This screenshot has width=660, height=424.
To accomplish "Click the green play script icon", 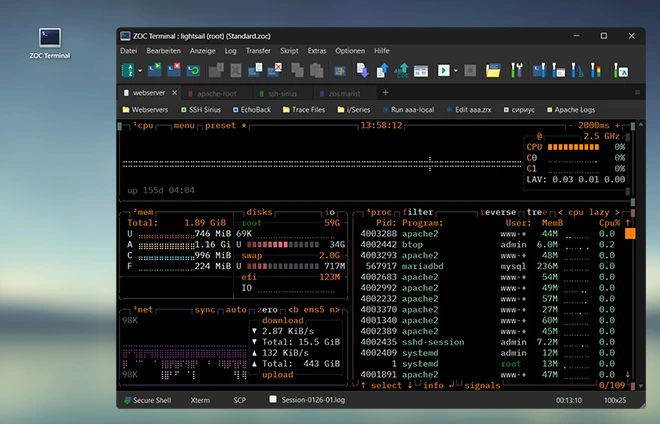I will (x=445, y=71).
